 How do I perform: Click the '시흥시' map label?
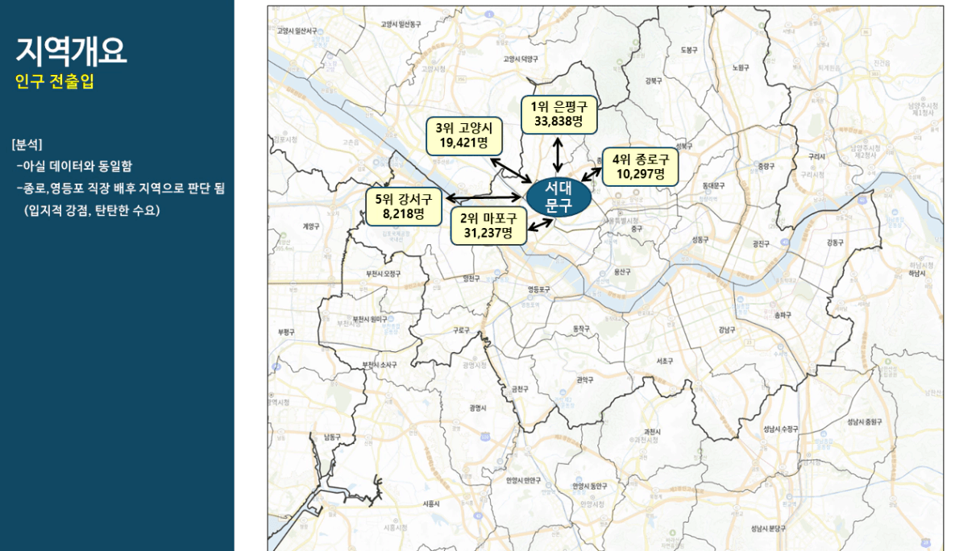tap(431, 503)
